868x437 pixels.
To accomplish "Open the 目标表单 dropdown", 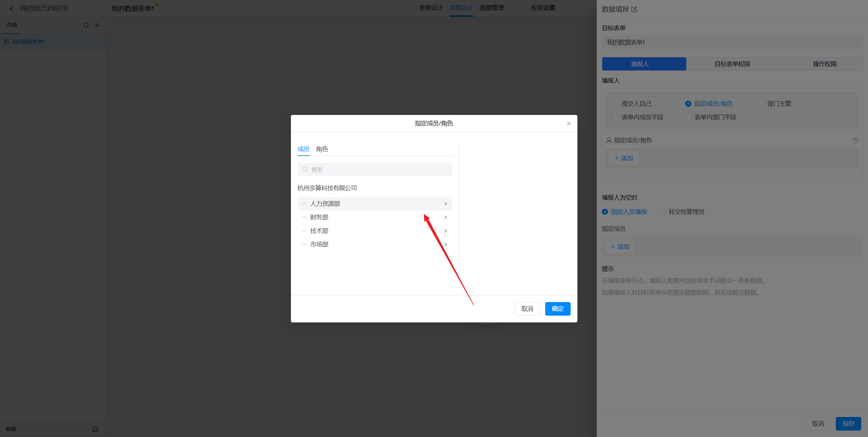I will coord(732,42).
